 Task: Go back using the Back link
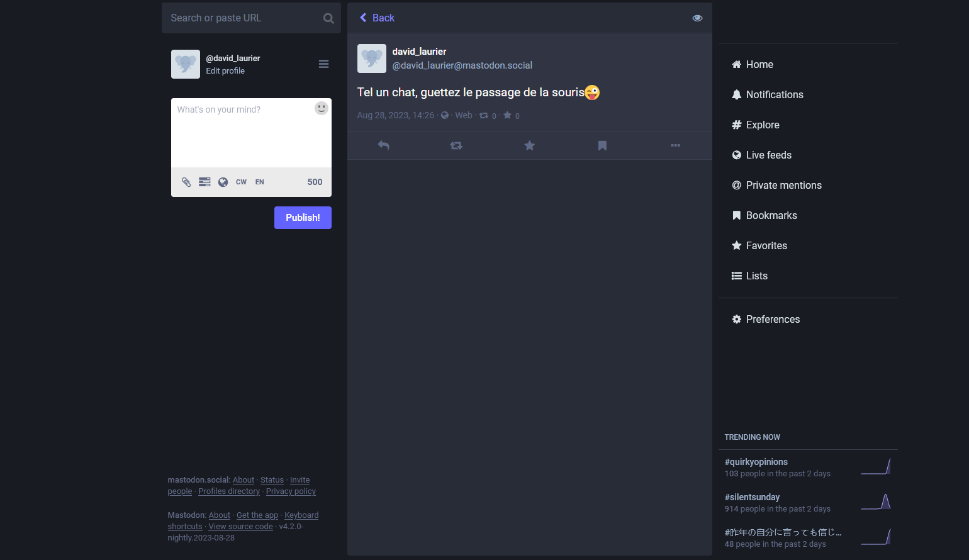(377, 18)
